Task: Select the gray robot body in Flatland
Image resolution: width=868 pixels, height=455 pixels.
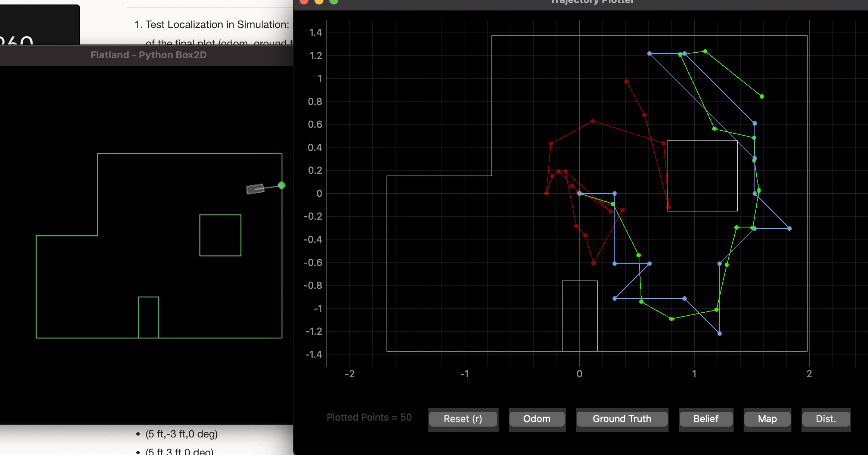Action: [x=255, y=189]
